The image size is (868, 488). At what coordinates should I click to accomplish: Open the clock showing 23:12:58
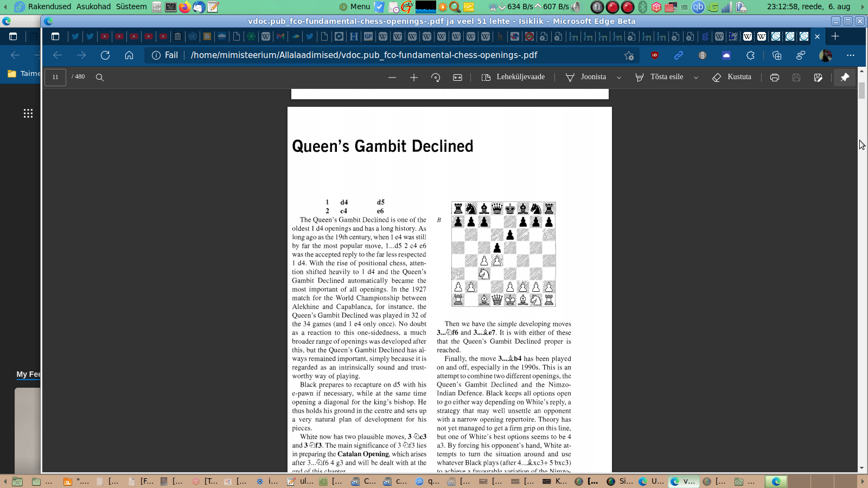pos(809,7)
